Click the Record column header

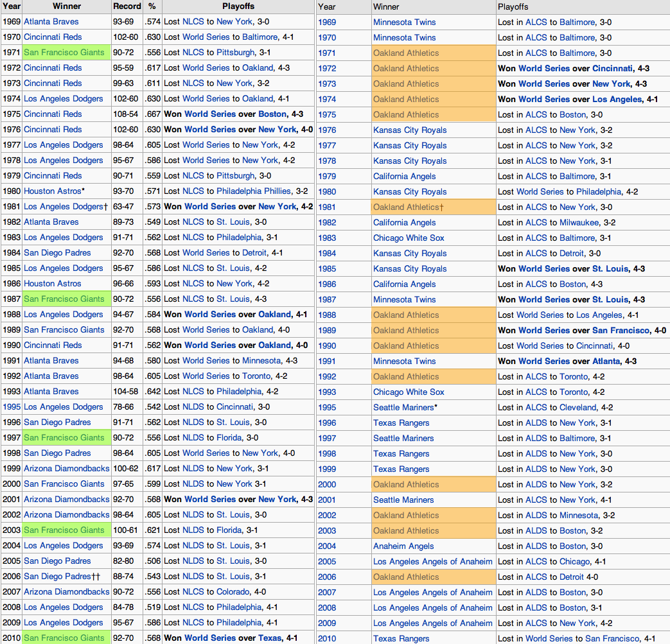click(x=127, y=6)
